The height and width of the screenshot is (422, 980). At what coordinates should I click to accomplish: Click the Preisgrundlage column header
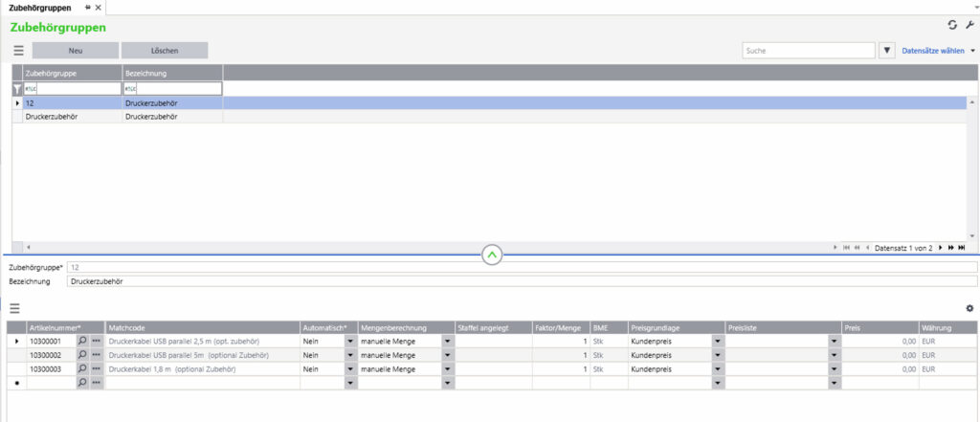[677, 327]
